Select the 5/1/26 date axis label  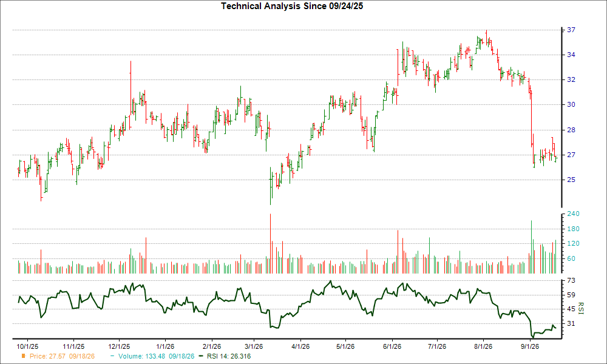coord(345,346)
